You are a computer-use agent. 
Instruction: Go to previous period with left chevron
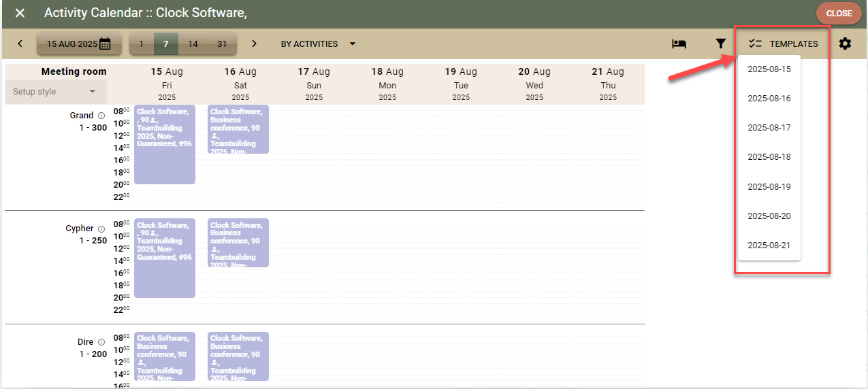coord(20,44)
